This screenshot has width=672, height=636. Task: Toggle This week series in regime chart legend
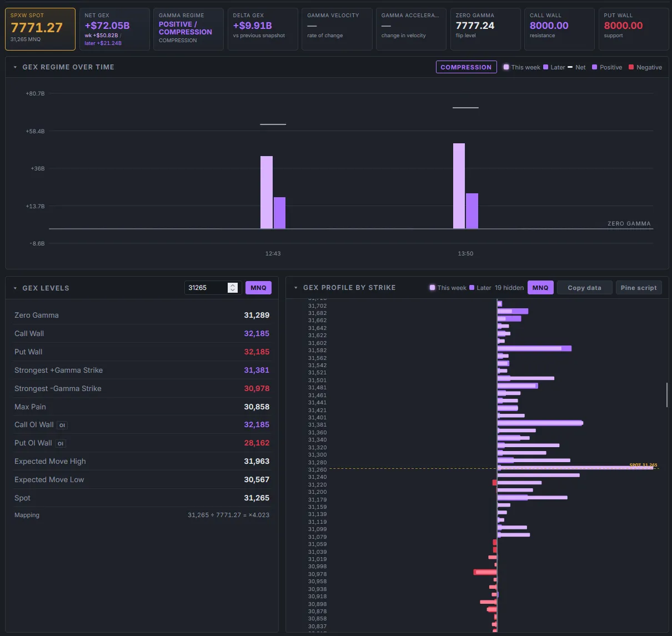(x=521, y=67)
